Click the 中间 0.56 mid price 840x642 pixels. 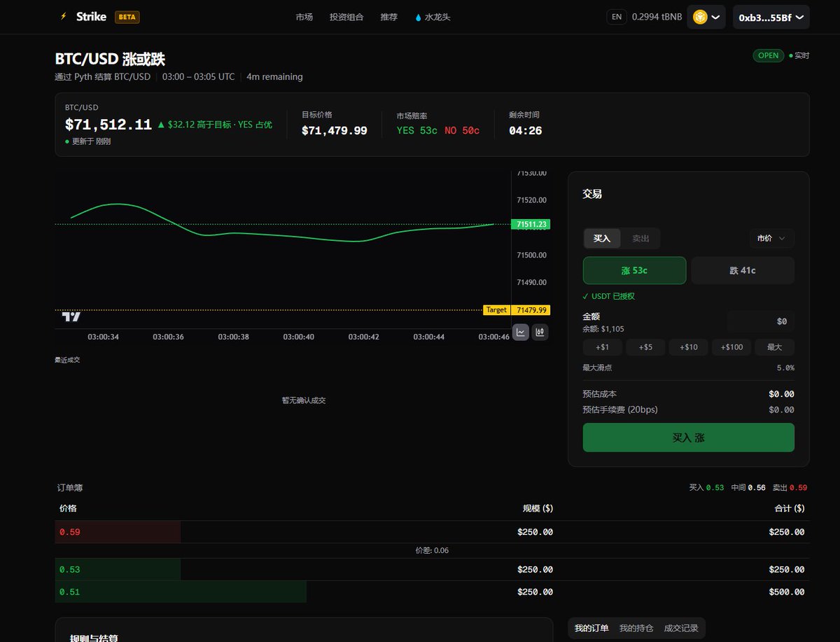tap(748, 488)
